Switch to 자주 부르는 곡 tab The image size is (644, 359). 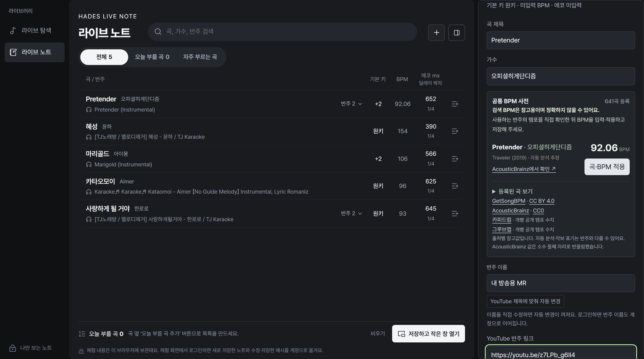click(x=200, y=57)
